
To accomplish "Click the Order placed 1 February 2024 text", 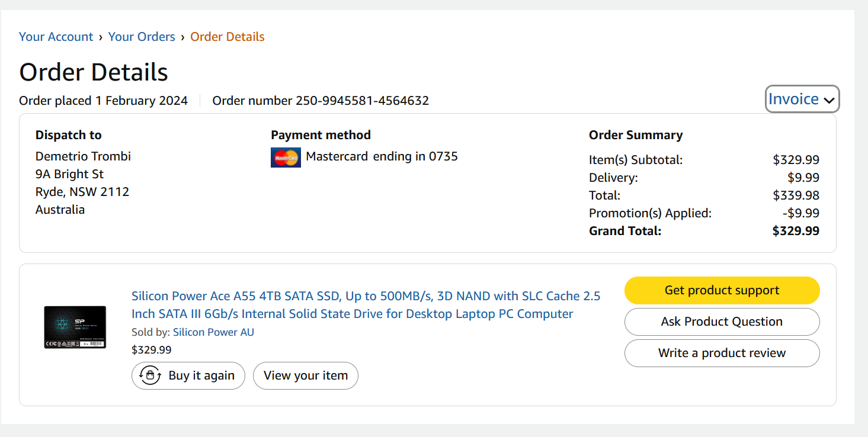I will tap(103, 101).
